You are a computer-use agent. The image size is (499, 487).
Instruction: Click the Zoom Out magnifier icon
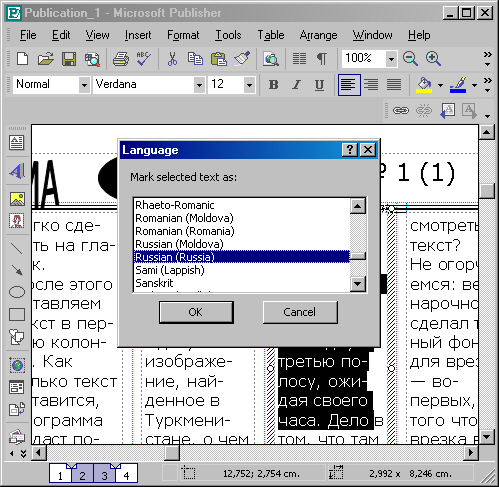410,59
